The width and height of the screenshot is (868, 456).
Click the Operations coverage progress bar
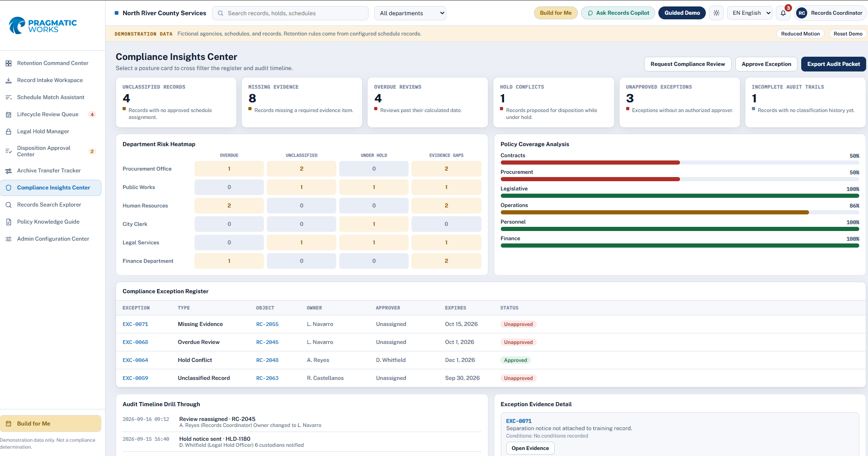680,213
